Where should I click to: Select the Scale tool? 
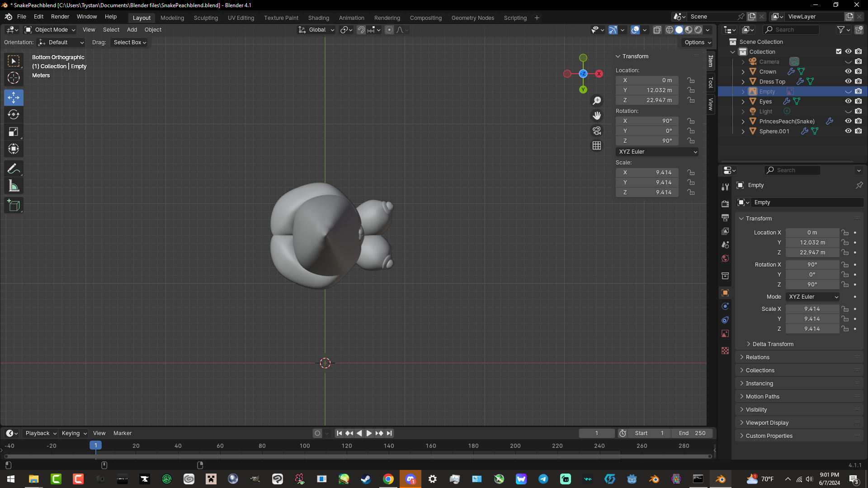point(14,132)
